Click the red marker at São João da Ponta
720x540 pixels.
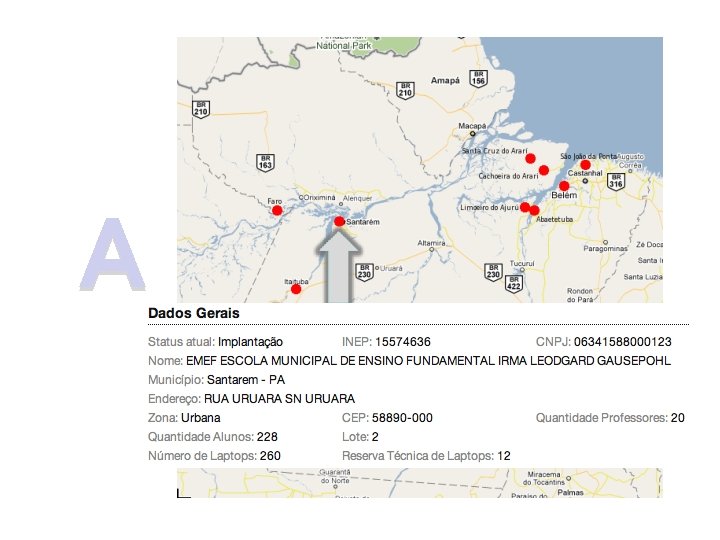point(585,165)
